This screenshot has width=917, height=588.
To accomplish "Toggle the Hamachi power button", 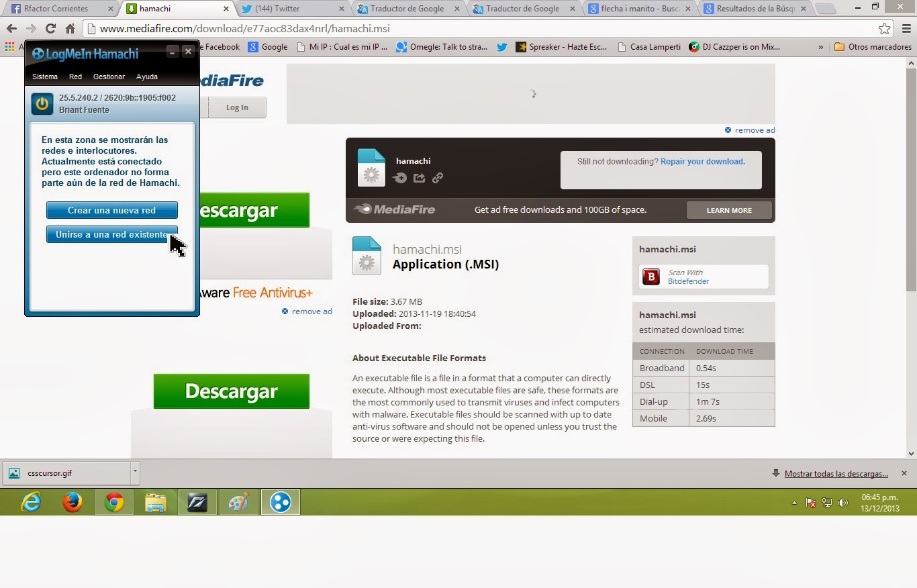I will 42,104.
